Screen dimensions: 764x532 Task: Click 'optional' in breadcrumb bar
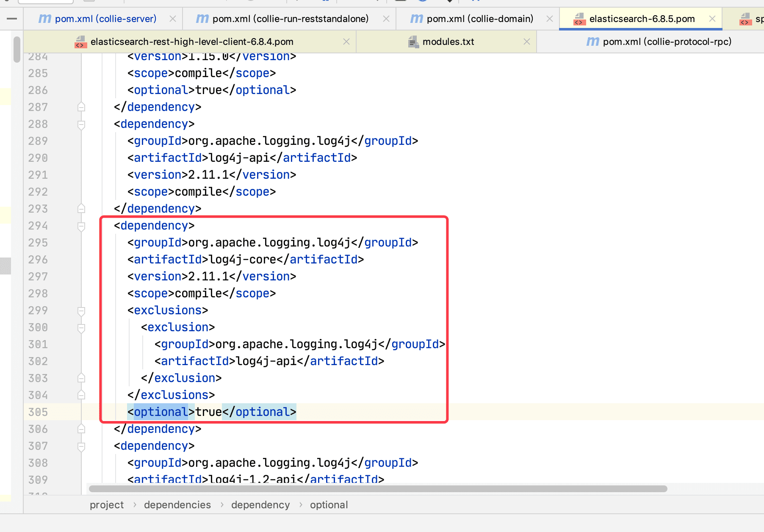(x=329, y=505)
